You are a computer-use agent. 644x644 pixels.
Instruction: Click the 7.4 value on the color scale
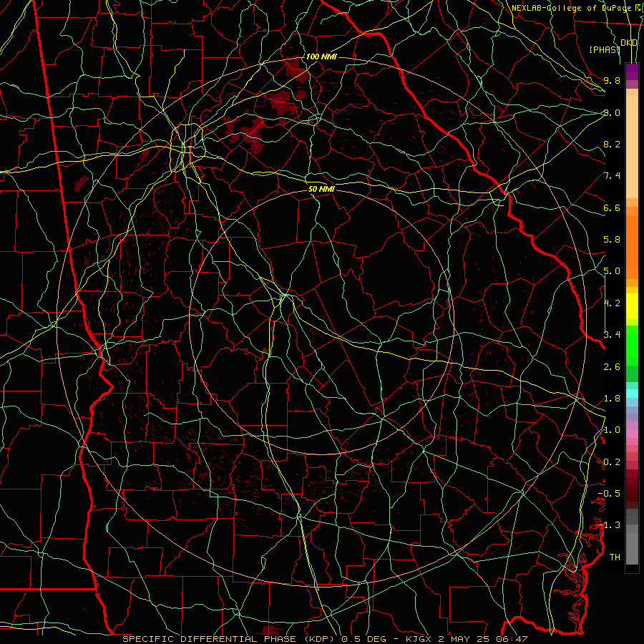point(612,176)
